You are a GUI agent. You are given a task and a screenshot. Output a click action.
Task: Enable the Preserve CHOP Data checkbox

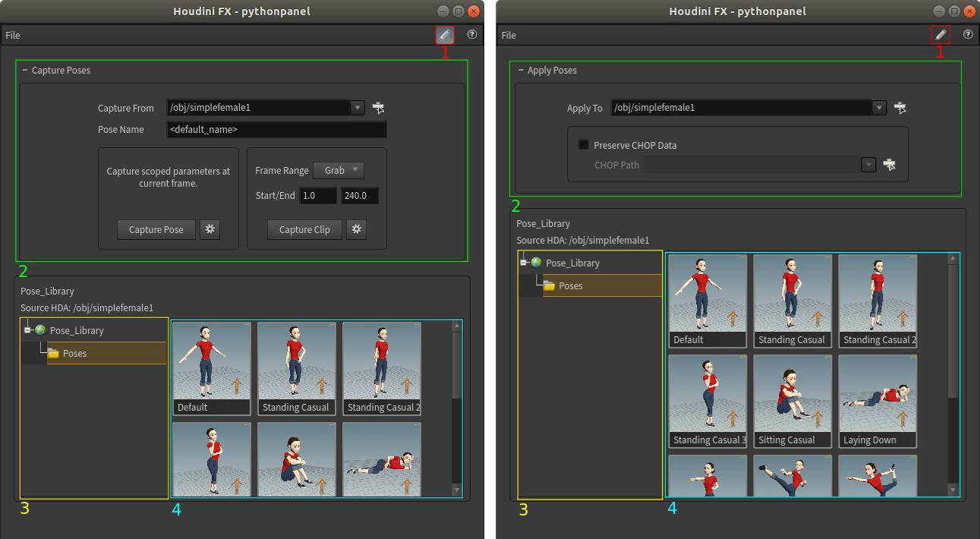tap(582, 143)
